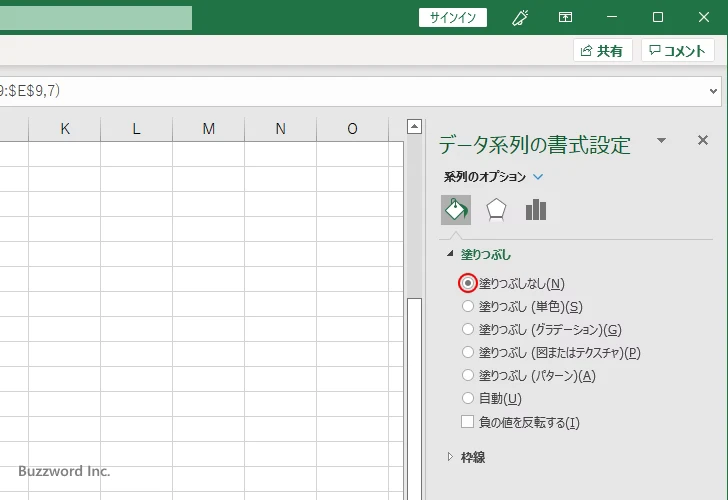Enable 負の値を反転する(I) checkbox
728x500 pixels.
pyautogui.click(x=468, y=422)
